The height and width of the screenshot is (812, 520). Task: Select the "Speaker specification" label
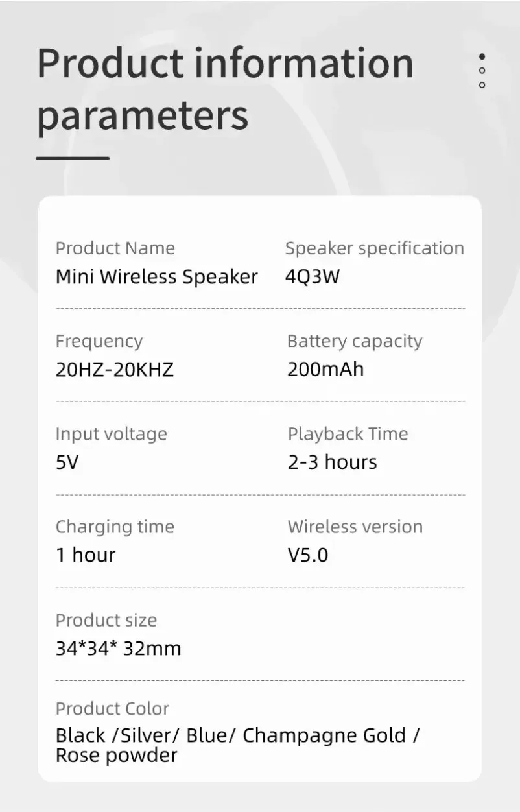pos(374,248)
